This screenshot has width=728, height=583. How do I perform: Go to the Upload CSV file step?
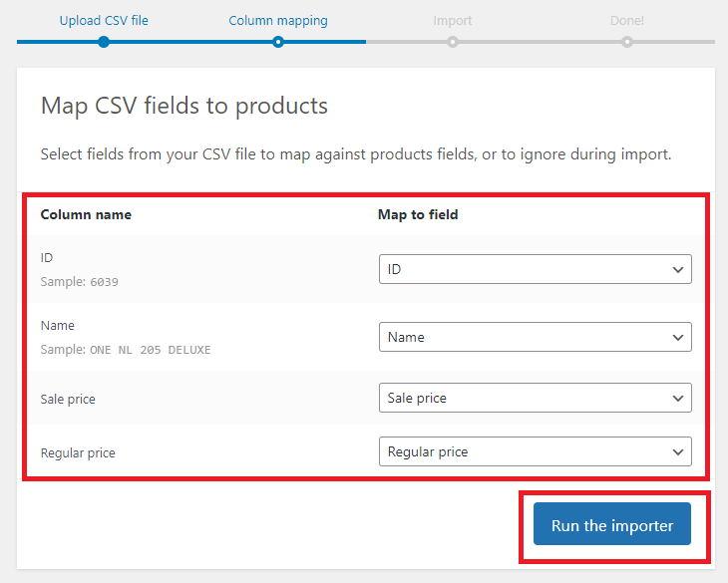104,20
